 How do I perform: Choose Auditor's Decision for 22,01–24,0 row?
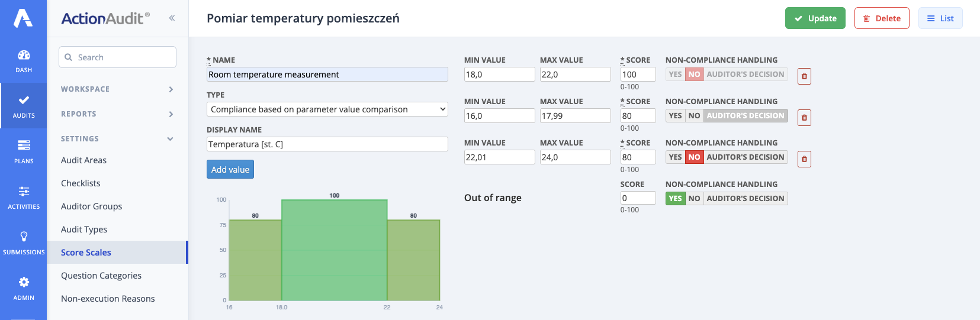(745, 157)
